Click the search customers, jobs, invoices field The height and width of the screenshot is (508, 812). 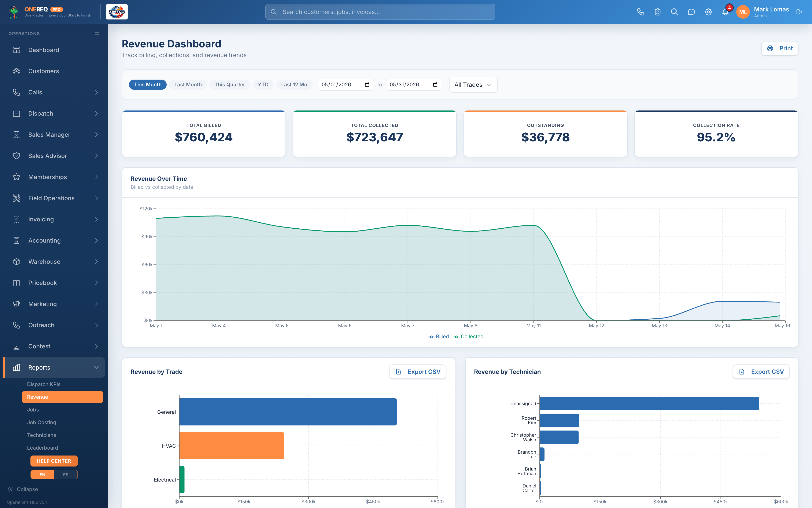(380, 12)
